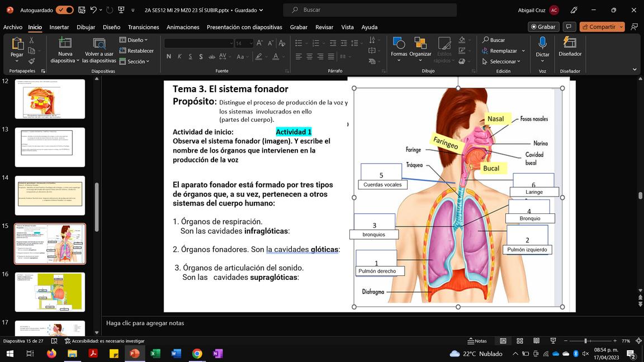This screenshot has width=644, height=362.
Task: Start slideshow from status bar icon
Action: [x=553, y=341]
